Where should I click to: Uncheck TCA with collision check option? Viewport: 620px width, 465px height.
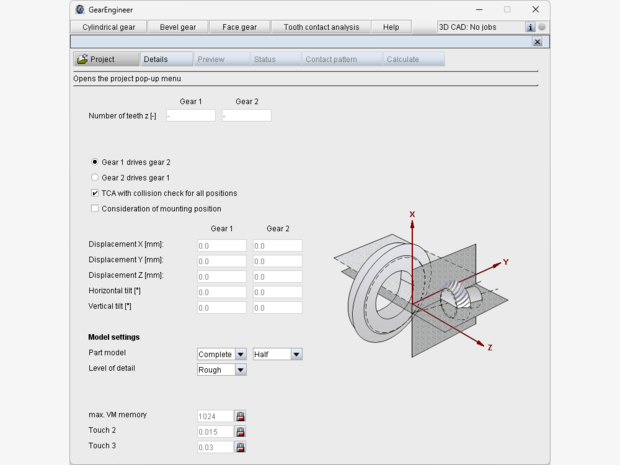pyautogui.click(x=95, y=193)
